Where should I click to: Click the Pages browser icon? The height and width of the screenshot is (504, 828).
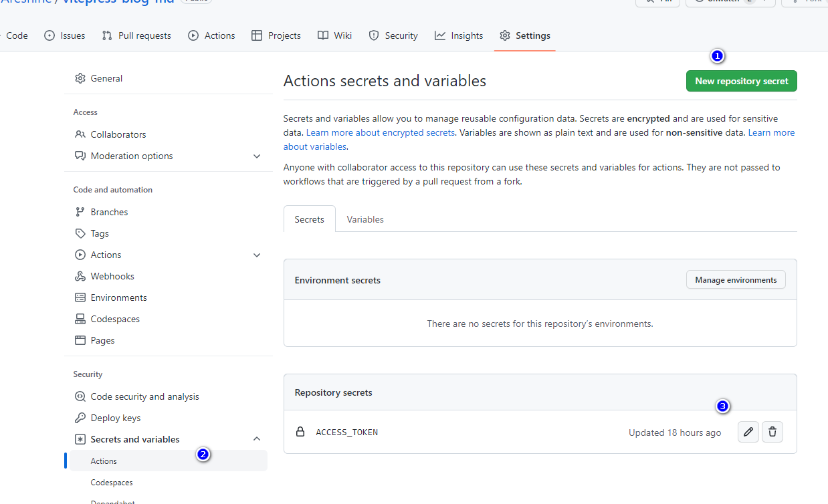[80, 340]
